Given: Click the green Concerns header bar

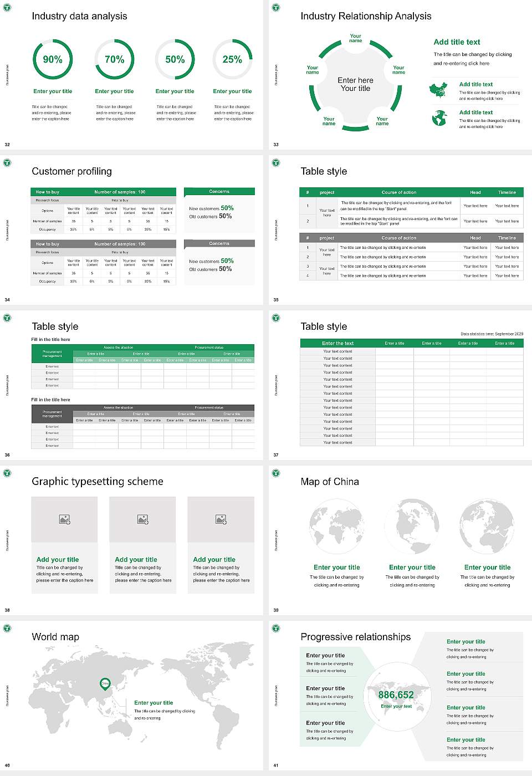Looking at the screenshot, I should (x=219, y=191).
